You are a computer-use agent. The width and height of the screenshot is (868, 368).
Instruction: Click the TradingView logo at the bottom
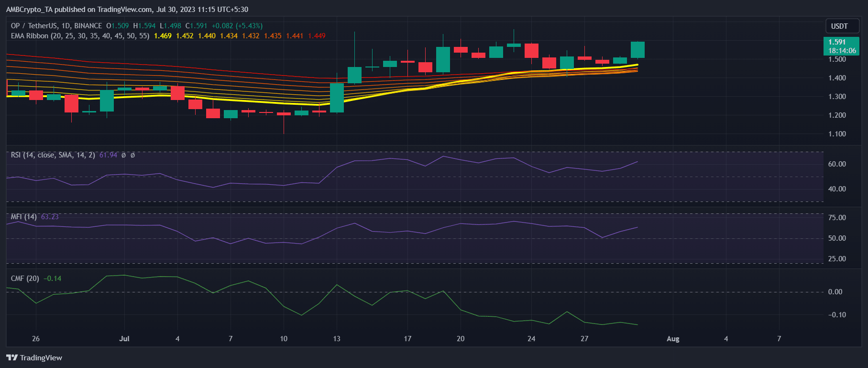34,357
